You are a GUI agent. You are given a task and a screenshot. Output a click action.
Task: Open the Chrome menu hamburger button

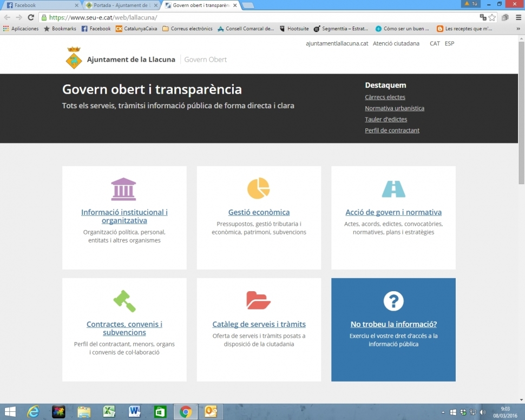click(x=518, y=17)
